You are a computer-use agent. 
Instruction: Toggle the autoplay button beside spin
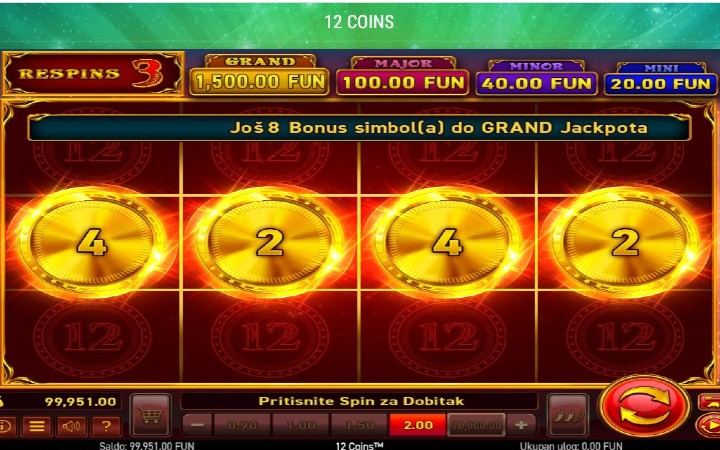click(x=709, y=426)
